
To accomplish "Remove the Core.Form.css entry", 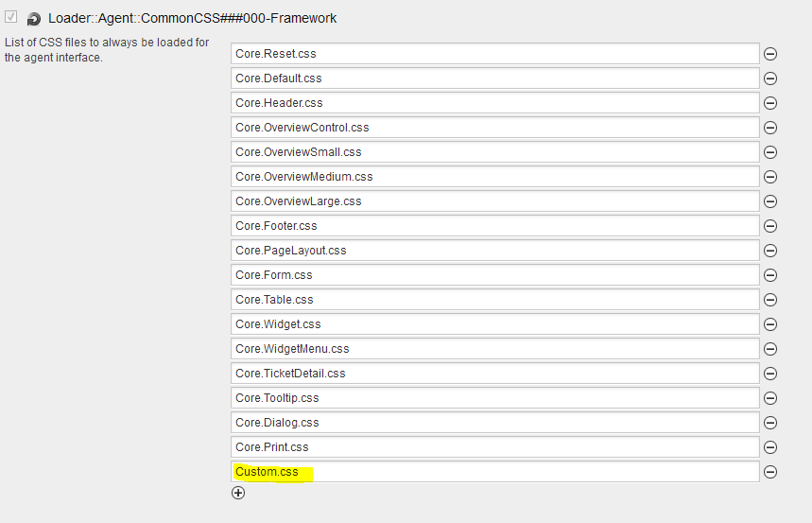I will pos(770,275).
